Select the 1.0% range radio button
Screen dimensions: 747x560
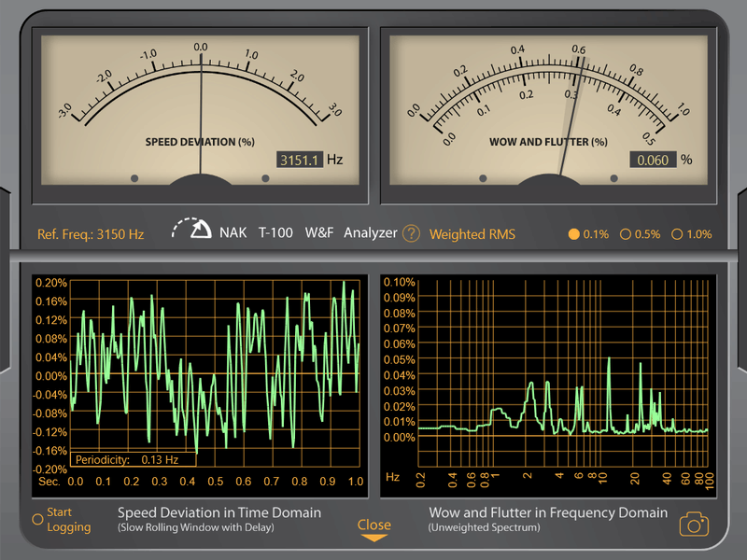(677, 234)
